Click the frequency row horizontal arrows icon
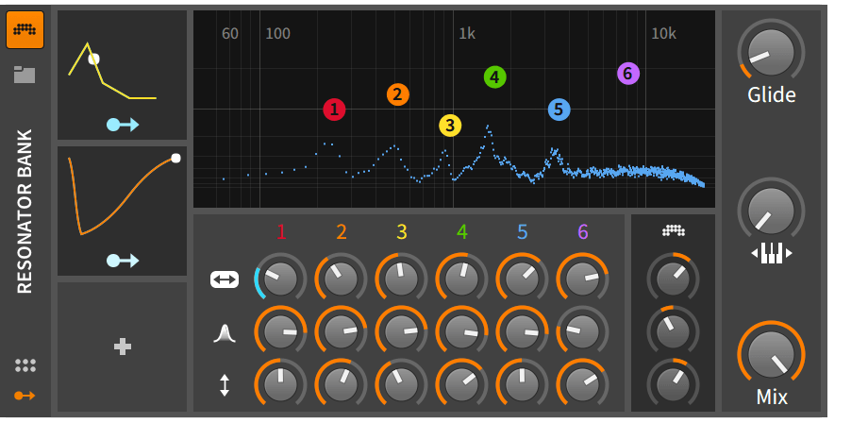Viewport: 868px width, 423px height. pyautogui.click(x=225, y=279)
